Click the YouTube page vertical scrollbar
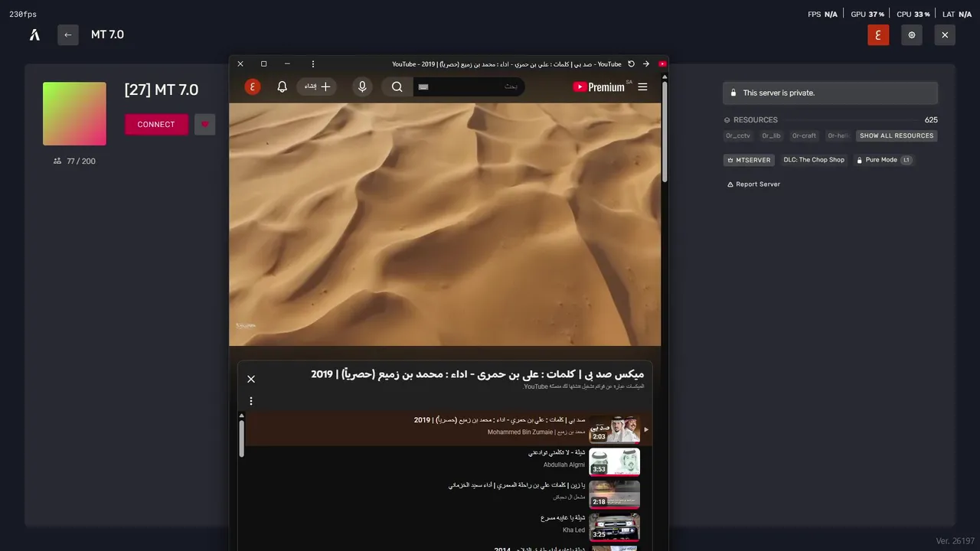The width and height of the screenshot is (980, 551). coord(665,130)
